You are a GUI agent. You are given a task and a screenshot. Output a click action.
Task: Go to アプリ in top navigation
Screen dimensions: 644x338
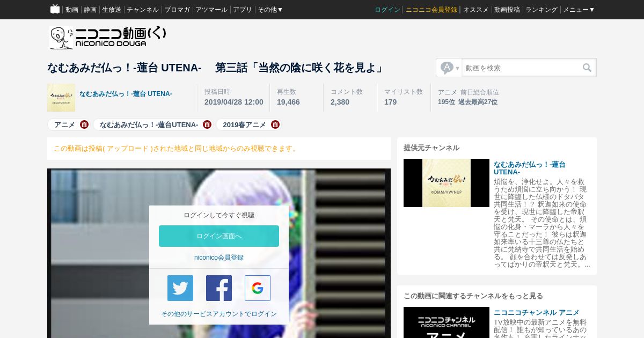click(243, 10)
